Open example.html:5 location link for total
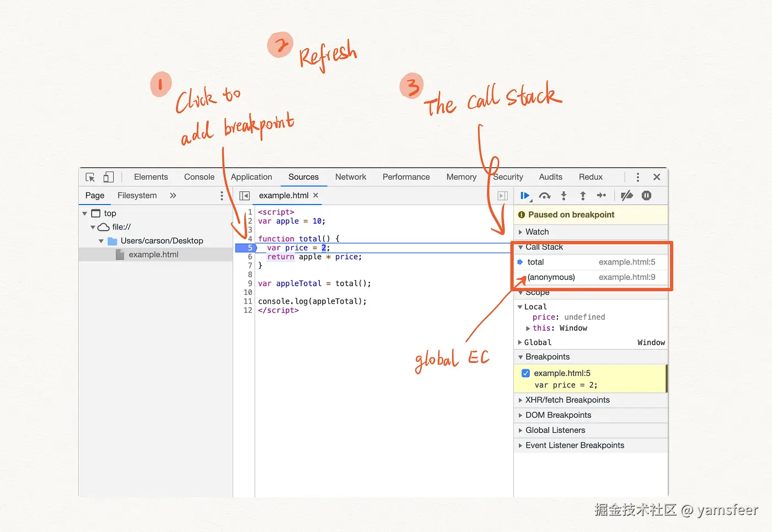 (627, 262)
